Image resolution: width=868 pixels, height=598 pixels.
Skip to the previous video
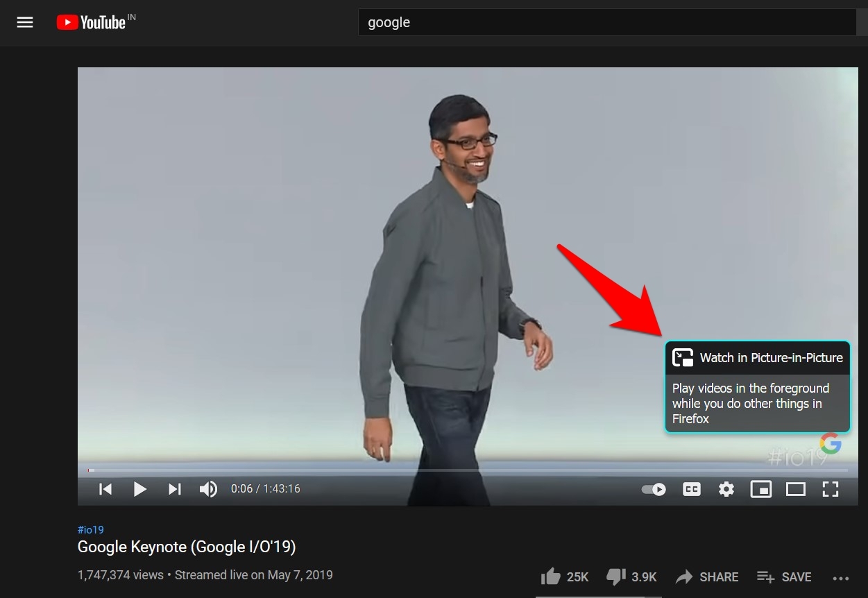(105, 489)
